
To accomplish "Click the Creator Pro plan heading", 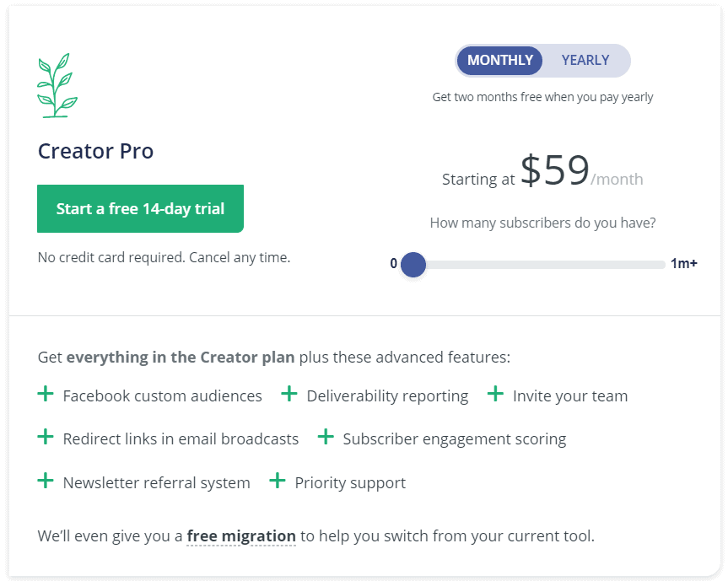I will pos(95,151).
